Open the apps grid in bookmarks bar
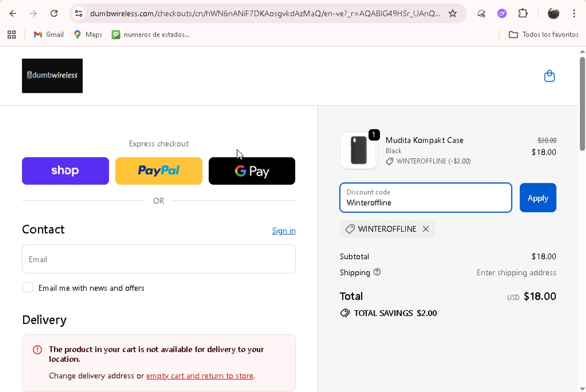The width and height of the screenshot is (586, 392). click(12, 34)
